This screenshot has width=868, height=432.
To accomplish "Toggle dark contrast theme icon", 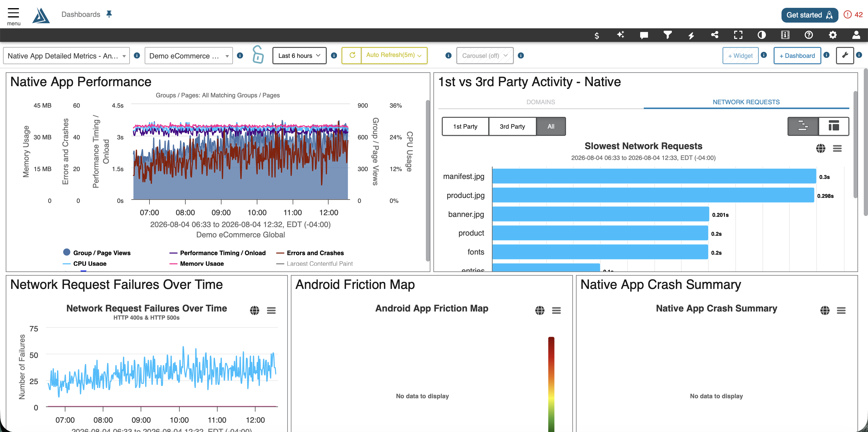I will (x=762, y=35).
